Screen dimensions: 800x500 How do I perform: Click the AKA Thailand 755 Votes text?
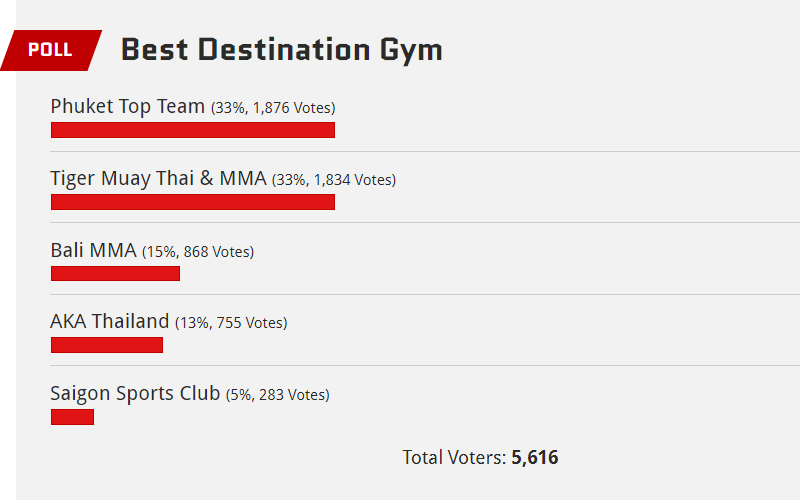[x=251, y=322]
